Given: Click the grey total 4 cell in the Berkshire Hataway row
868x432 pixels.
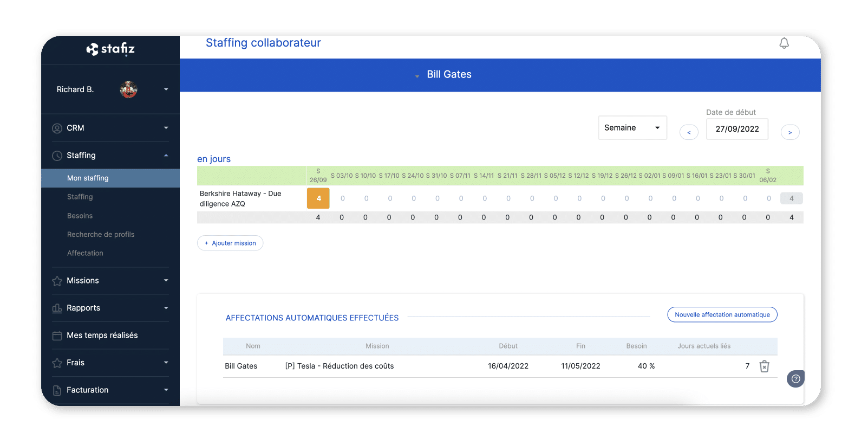Looking at the screenshot, I should point(791,198).
